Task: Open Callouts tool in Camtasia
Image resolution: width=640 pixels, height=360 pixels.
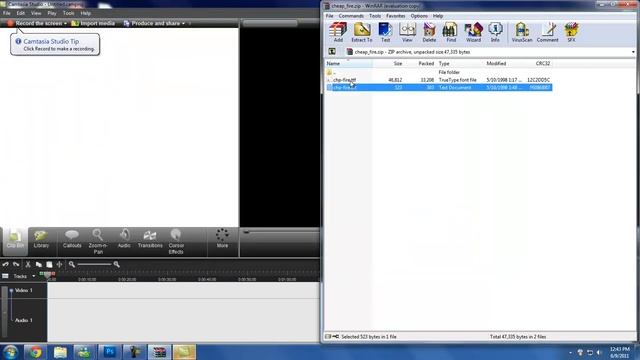Action: (72, 240)
